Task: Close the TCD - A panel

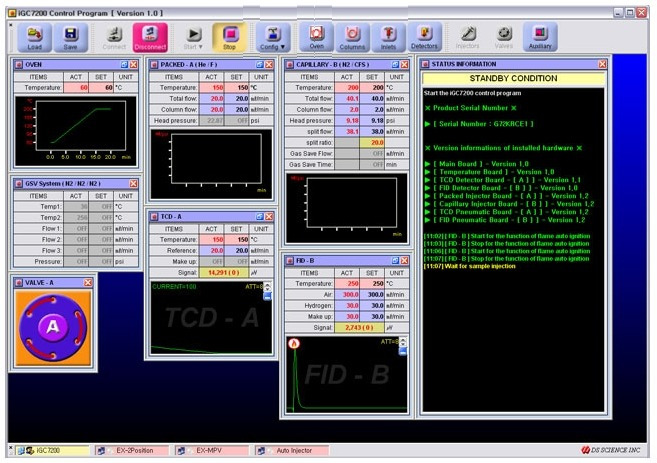Action: click(x=269, y=217)
